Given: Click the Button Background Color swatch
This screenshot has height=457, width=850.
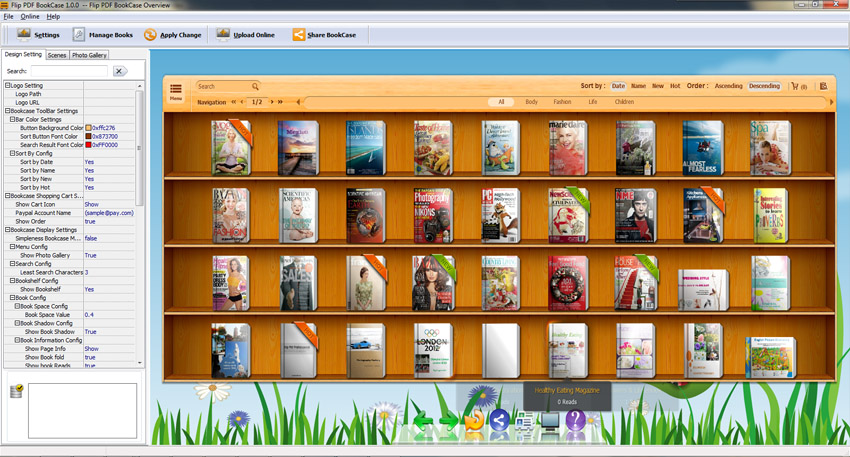Looking at the screenshot, I should point(88,128).
